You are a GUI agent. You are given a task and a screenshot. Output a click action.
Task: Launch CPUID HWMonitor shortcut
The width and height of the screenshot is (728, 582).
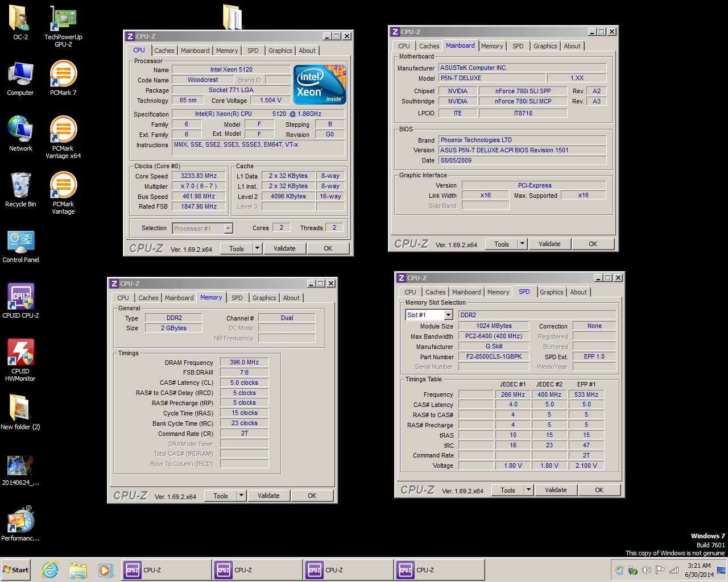click(20, 360)
